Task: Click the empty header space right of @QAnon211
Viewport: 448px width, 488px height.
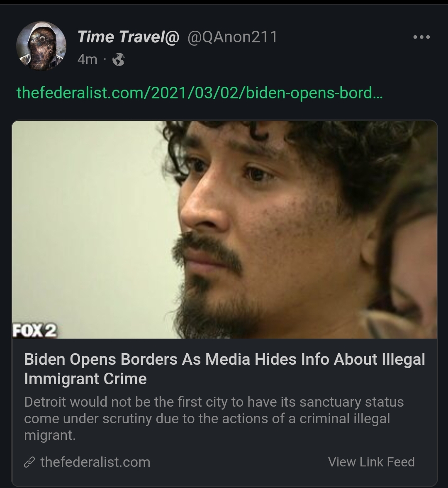Action: tap(342, 37)
